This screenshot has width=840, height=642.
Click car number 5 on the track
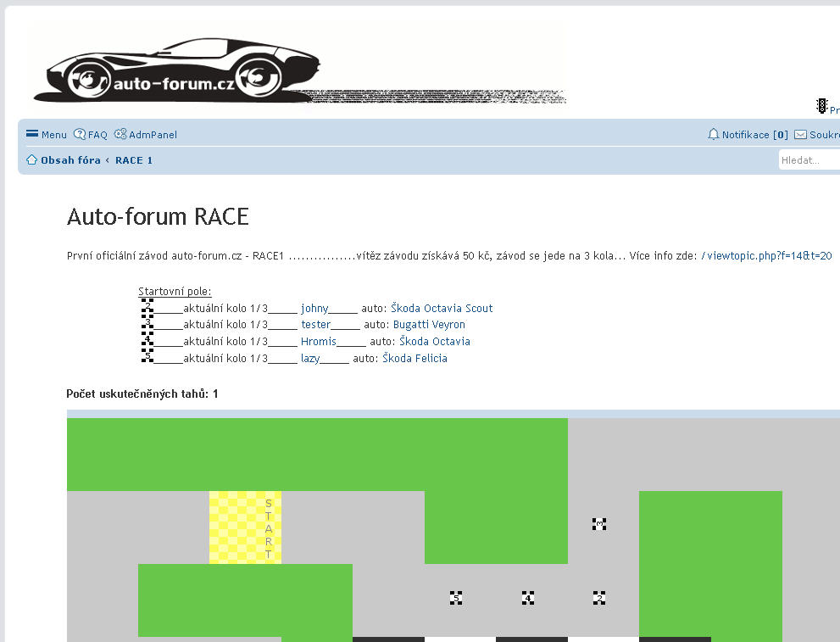[456, 598]
